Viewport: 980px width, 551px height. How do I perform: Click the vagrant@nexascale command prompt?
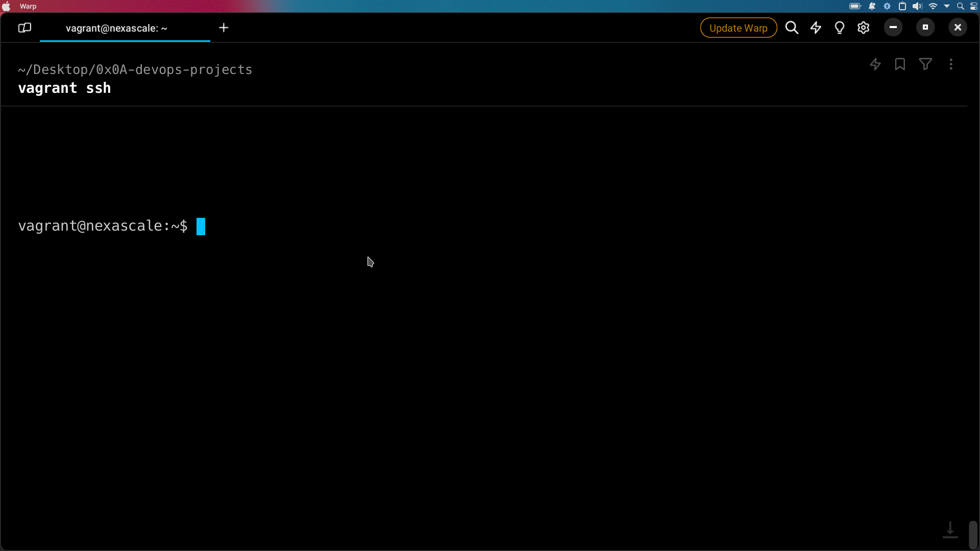pyautogui.click(x=201, y=226)
